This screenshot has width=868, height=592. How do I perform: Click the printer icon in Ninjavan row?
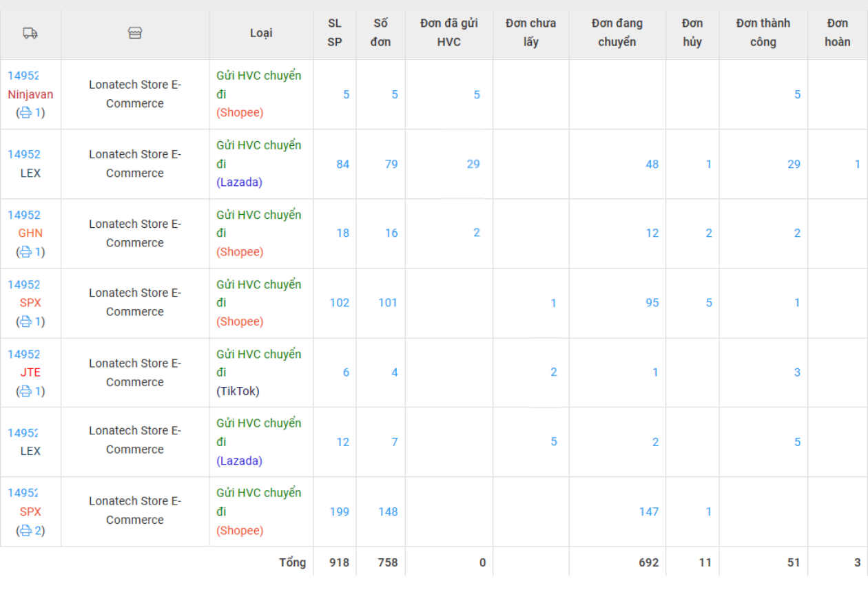(x=25, y=113)
